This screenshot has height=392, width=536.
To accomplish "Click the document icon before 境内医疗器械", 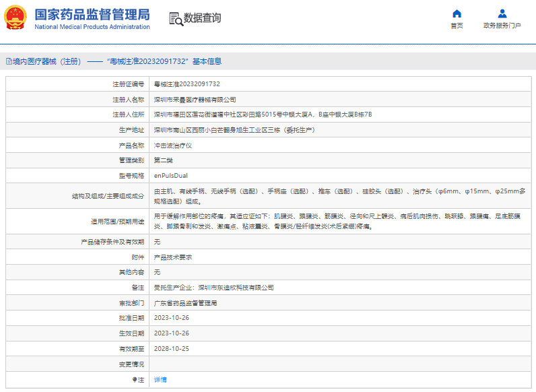I will click(x=9, y=61).
